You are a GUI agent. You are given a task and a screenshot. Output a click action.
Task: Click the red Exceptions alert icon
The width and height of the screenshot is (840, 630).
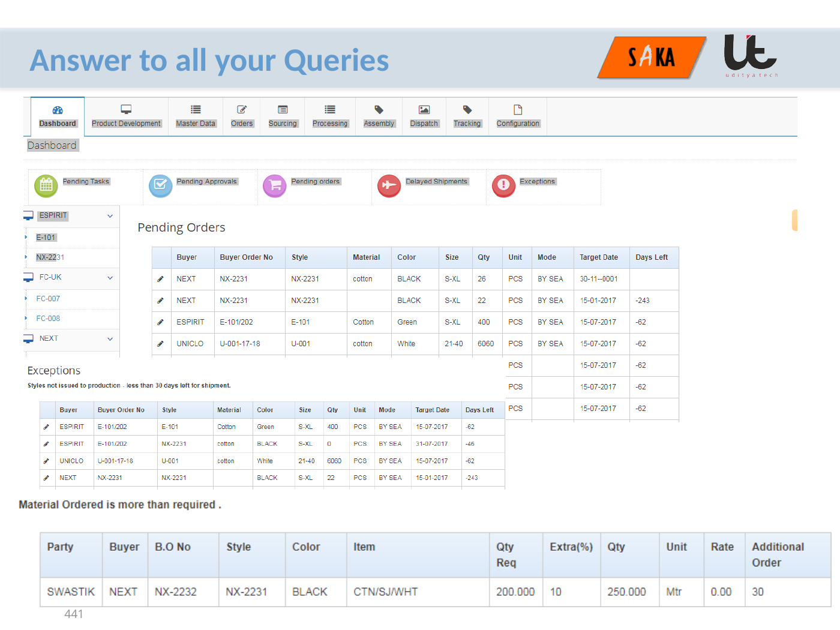coord(503,186)
